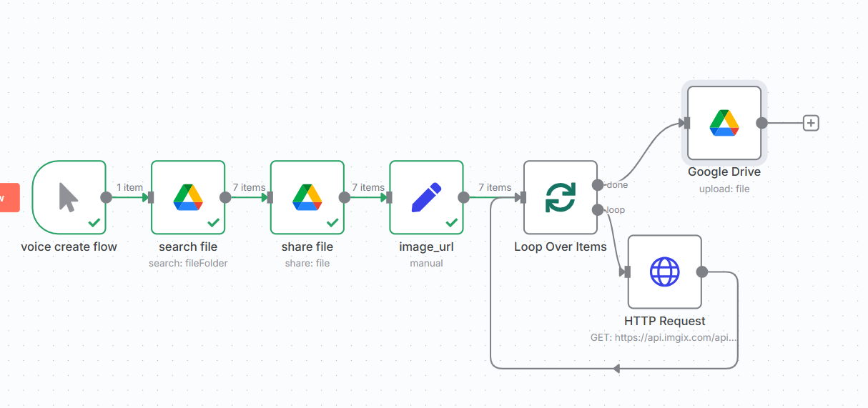The height and width of the screenshot is (408, 868).
Task: Open the HTTP Request globe node
Action: tap(665, 272)
